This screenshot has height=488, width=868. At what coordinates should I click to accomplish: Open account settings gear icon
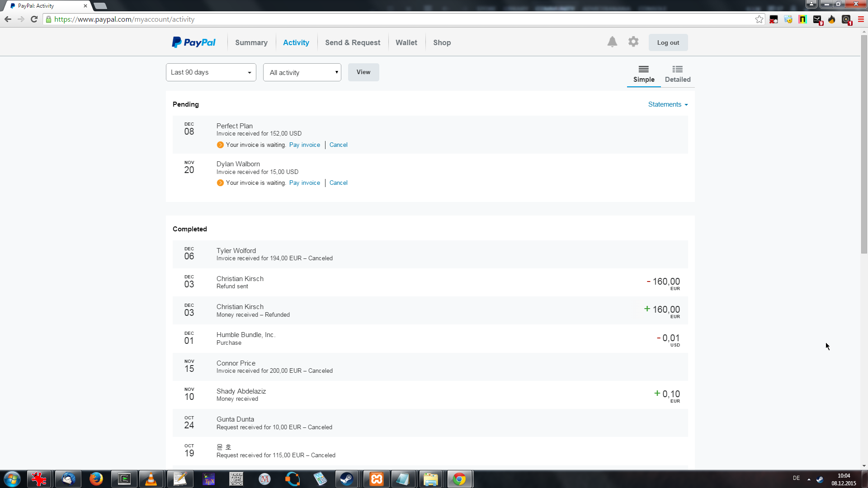click(633, 42)
